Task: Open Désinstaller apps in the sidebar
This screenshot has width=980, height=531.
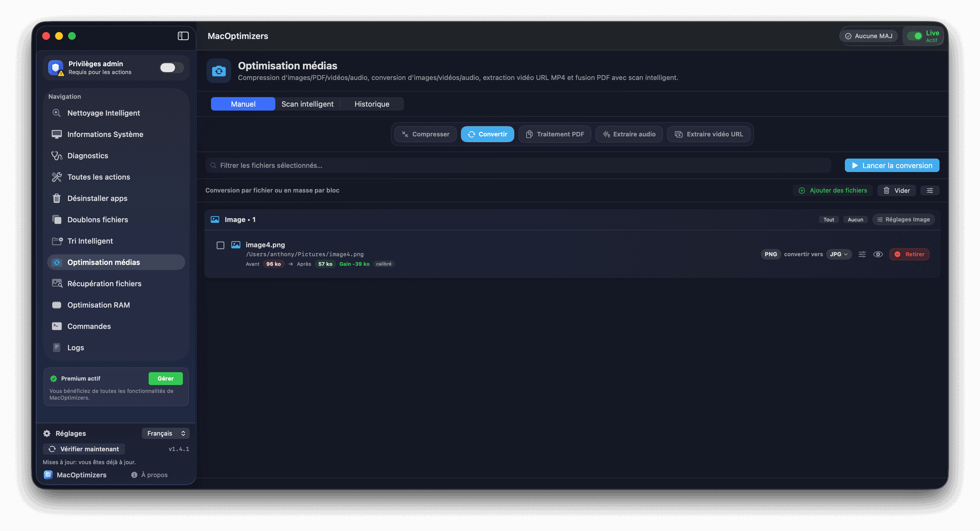Action: point(97,198)
